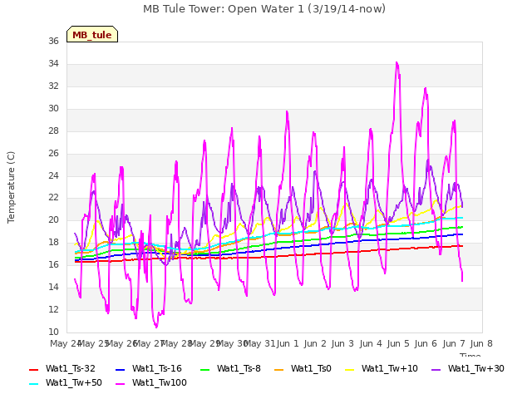Click the Jun 5 x-axis date label
532x399 pixels.
tap(398, 343)
